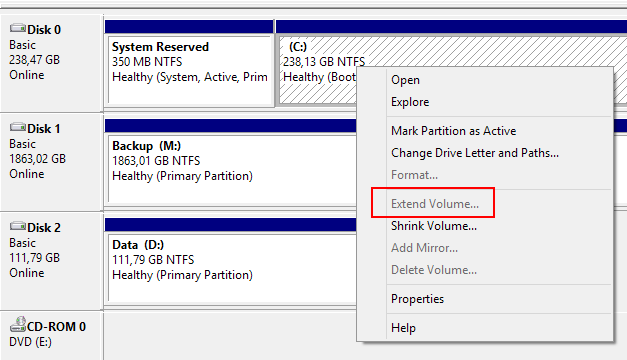Click the greyed-out Format option
Screen dimensions: 627x360
414,175
